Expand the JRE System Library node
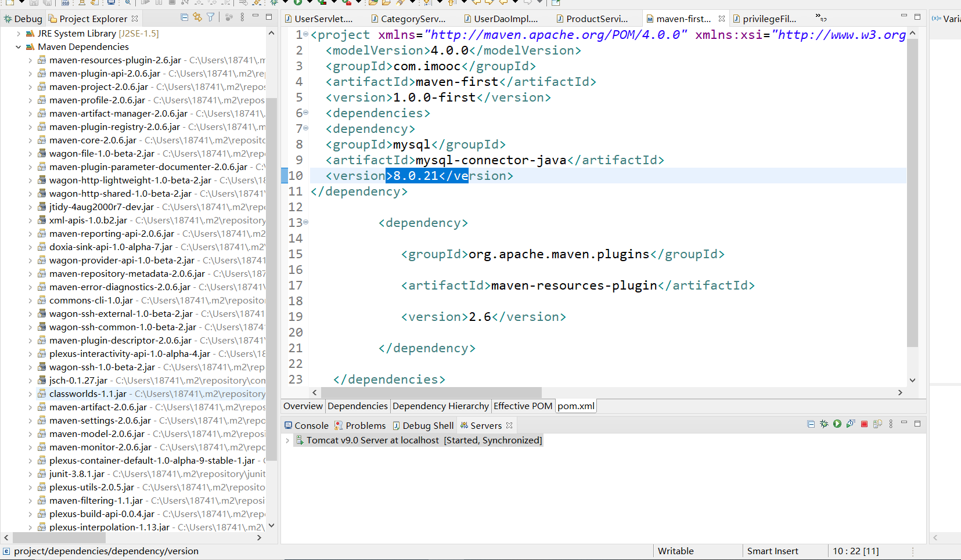 coord(18,34)
